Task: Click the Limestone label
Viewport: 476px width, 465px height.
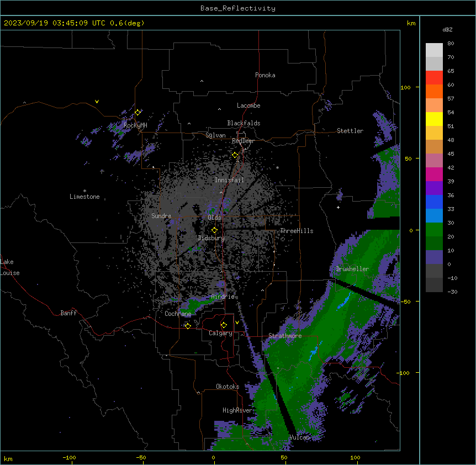Action: (84, 197)
